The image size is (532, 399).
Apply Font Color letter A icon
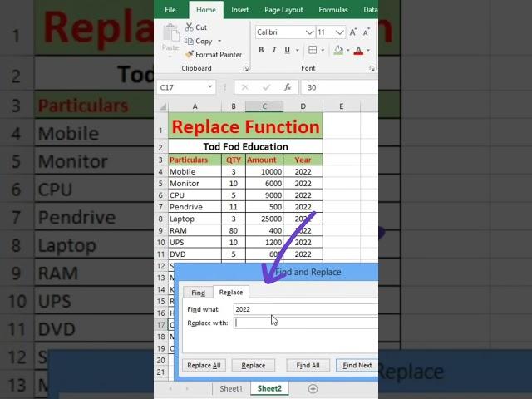[x=358, y=51]
